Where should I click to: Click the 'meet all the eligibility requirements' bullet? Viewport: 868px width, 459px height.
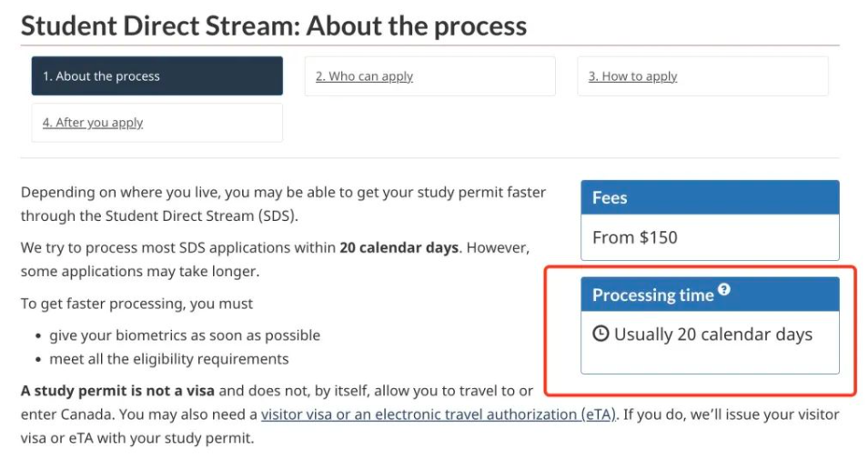click(x=169, y=359)
